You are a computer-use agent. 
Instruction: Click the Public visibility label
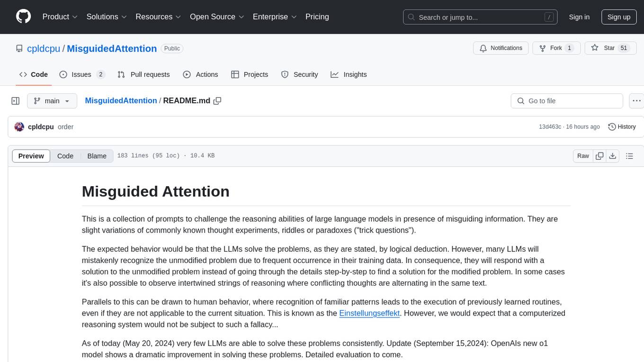[172, 48]
